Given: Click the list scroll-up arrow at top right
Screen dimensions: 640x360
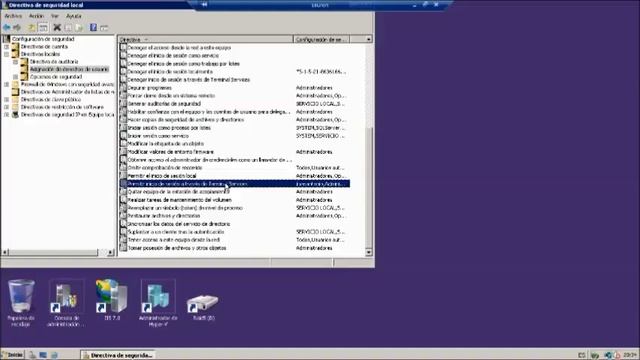Looking at the screenshot, I should coord(369,39).
